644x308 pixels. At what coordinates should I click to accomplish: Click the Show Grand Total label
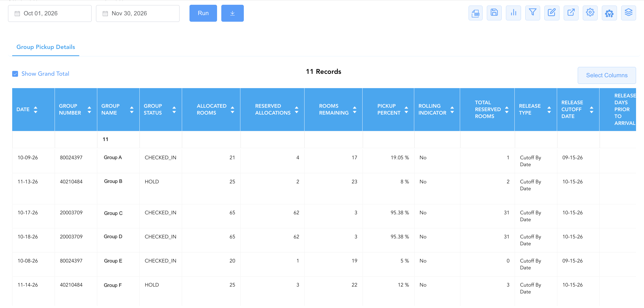click(45, 74)
